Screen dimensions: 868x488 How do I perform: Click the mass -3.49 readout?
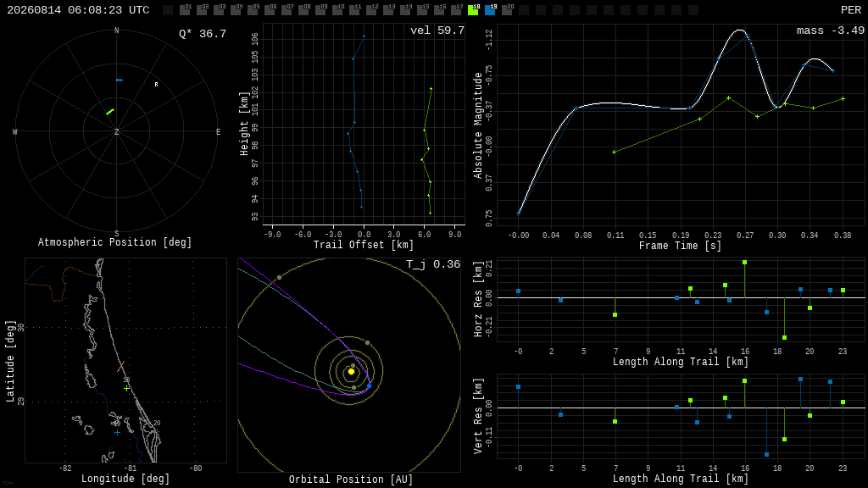tap(831, 30)
